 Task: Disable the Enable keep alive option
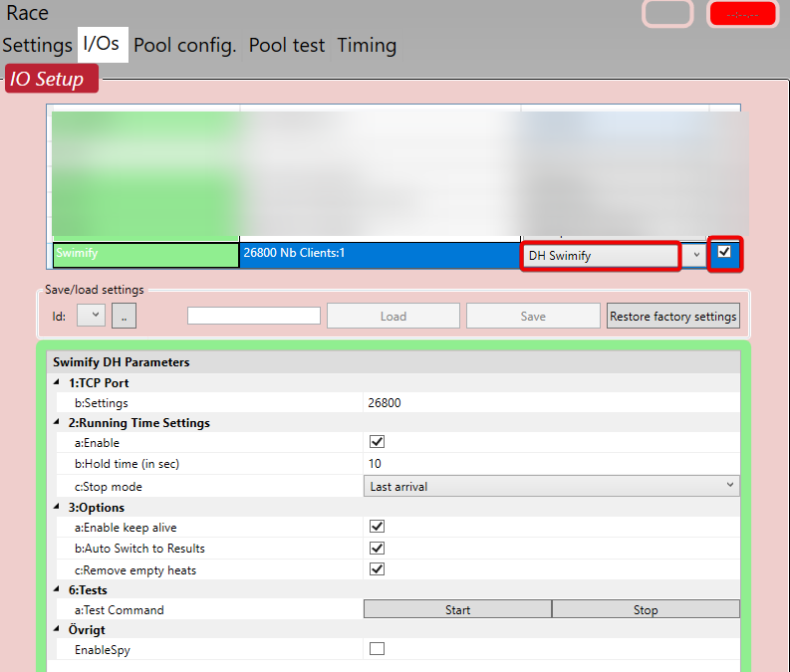(x=377, y=527)
